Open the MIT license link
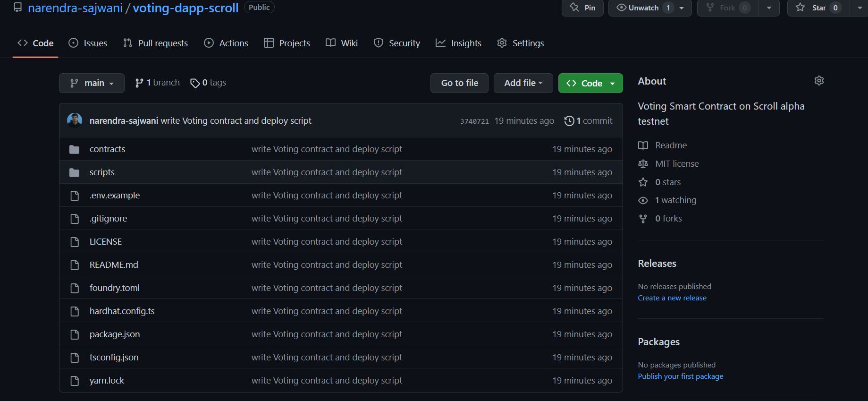This screenshot has width=868, height=401. coord(668,163)
